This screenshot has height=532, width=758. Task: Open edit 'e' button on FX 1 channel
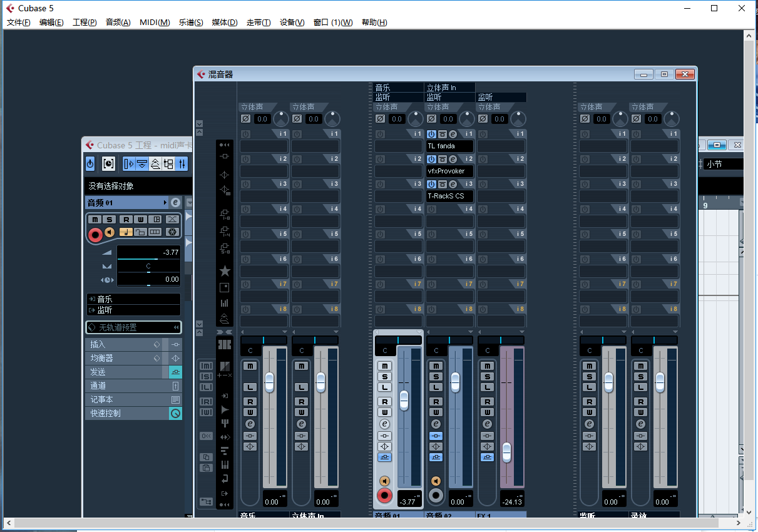(x=487, y=424)
